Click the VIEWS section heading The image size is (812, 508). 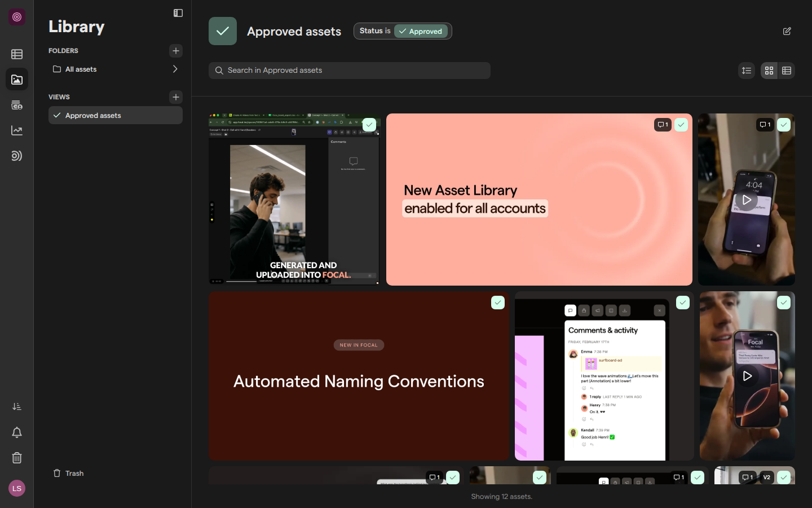(x=59, y=97)
